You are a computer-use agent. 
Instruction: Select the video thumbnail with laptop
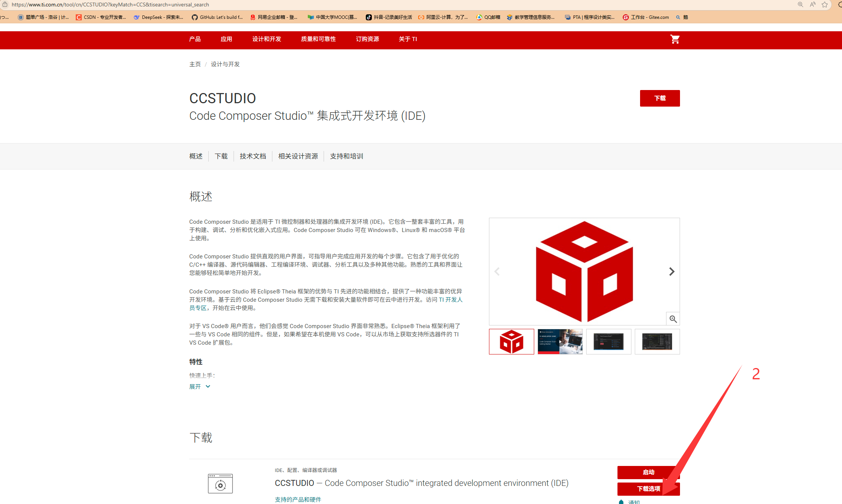pyautogui.click(x=560, y=342)
